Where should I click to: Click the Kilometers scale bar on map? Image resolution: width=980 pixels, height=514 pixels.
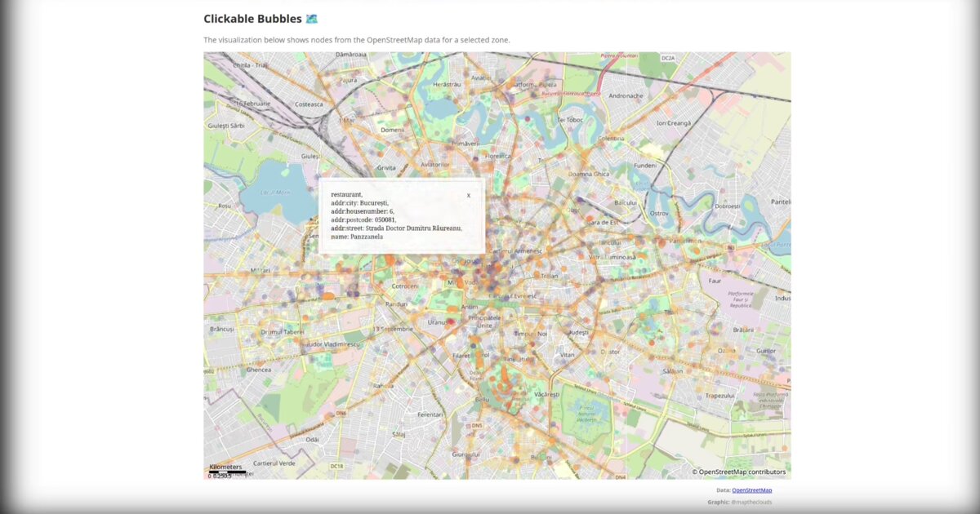(x=226, y=471)
